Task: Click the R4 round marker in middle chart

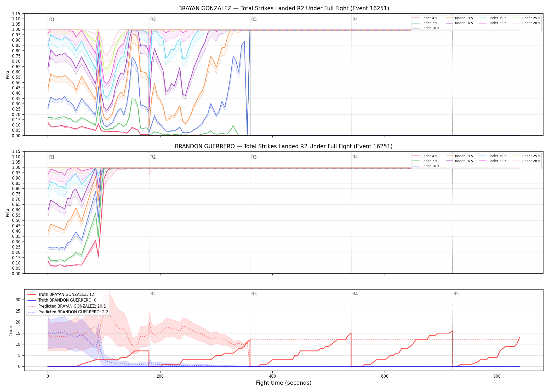Action: [355, 157]
